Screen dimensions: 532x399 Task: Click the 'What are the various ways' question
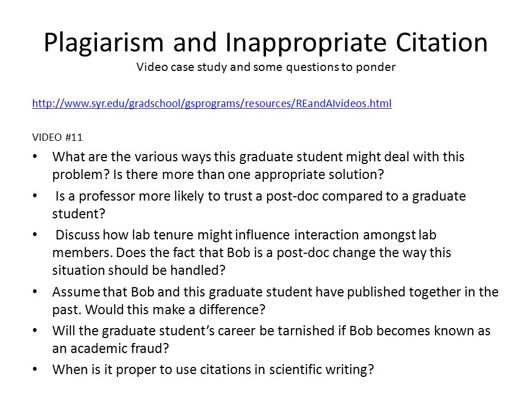point(258,166)
